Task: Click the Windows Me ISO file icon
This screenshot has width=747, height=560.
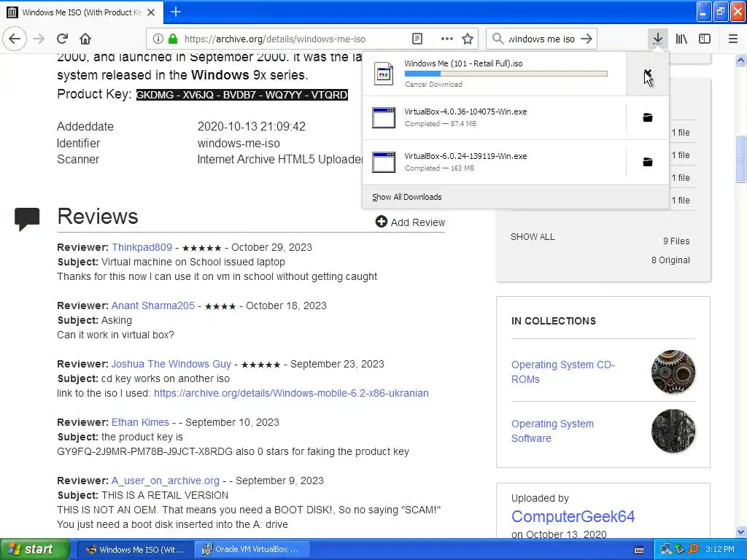Action: point(384,74)
